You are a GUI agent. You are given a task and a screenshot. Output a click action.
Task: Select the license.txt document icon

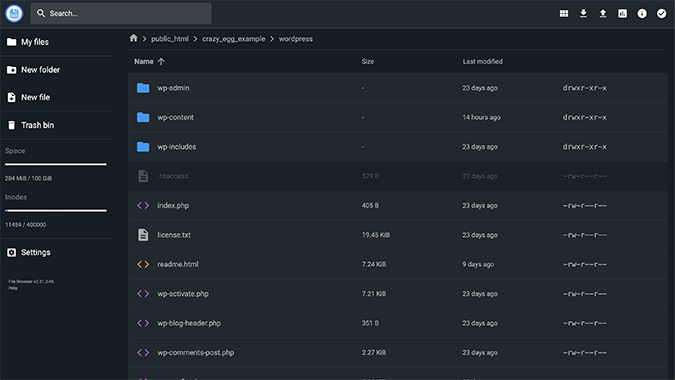tap(143, 235)
